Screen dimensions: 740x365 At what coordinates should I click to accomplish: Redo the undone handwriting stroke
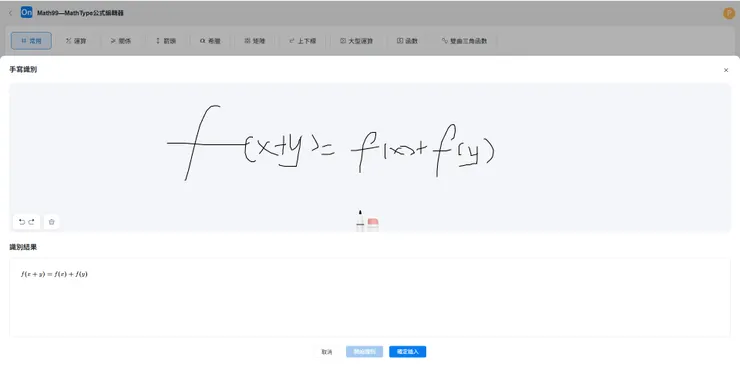tap(31, 222)
